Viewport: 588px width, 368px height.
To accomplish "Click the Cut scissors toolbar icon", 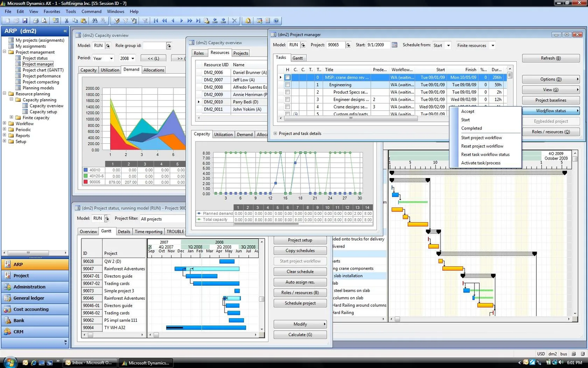I will click(x=66, y=21).
